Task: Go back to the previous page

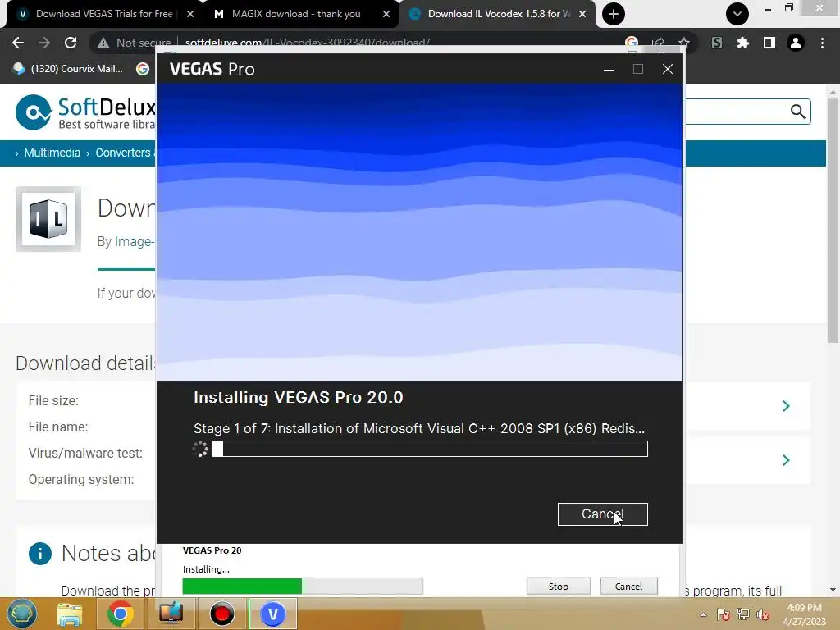Action: [18, 43]
